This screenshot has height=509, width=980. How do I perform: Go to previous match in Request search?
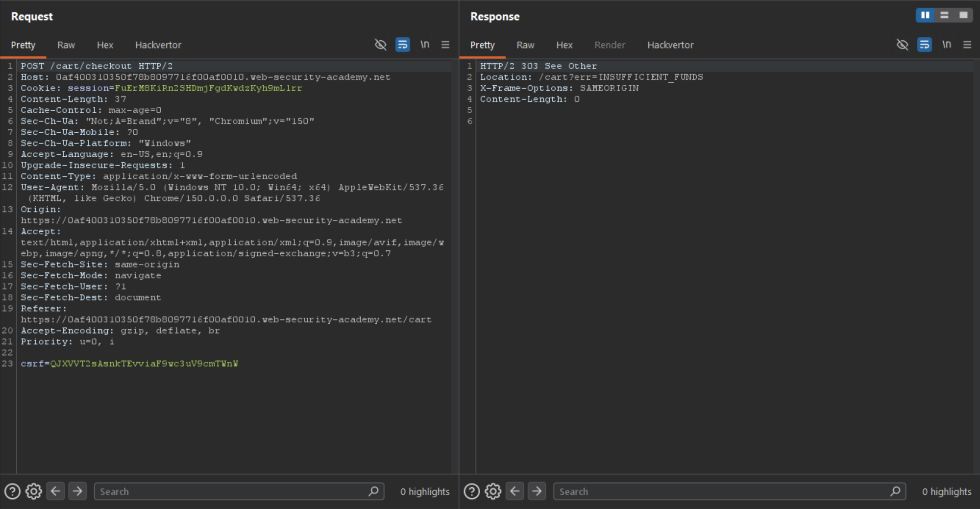click(x=56, y=491)
